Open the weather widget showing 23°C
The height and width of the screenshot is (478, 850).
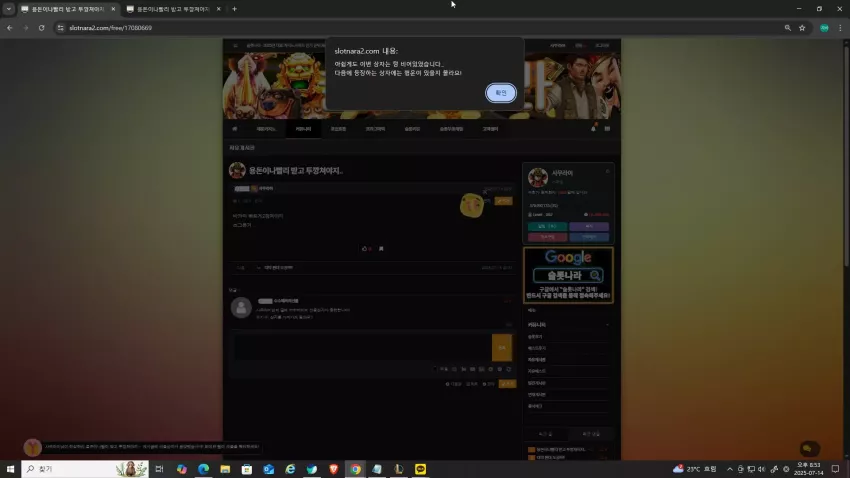(x=694, y=469)
